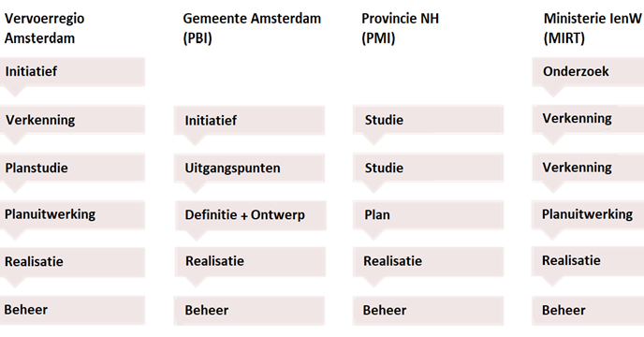Click the Vervoerregio Planuitwerking box
644x337 pixels.
[72, 215]
